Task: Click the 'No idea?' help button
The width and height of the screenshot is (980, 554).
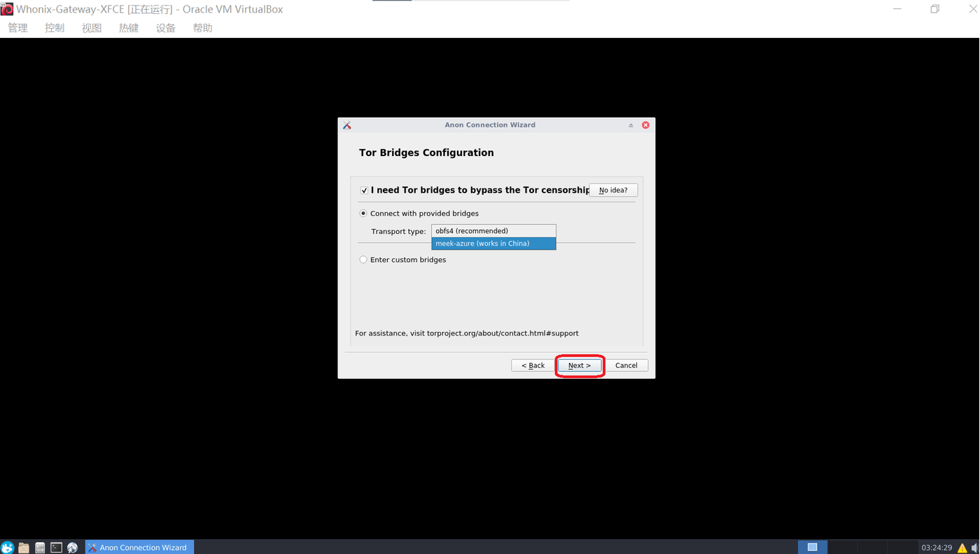Action: click(x=613, y=191)
